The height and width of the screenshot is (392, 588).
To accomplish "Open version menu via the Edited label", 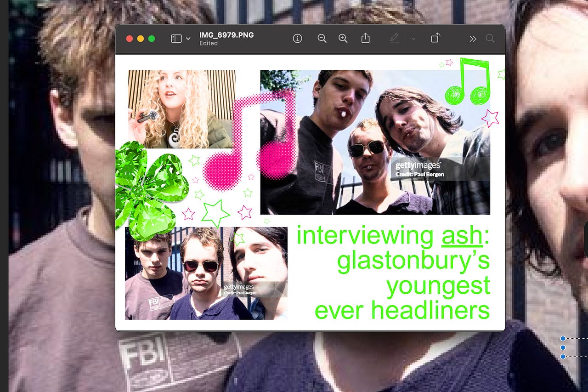I will click(x=209, y=43).
